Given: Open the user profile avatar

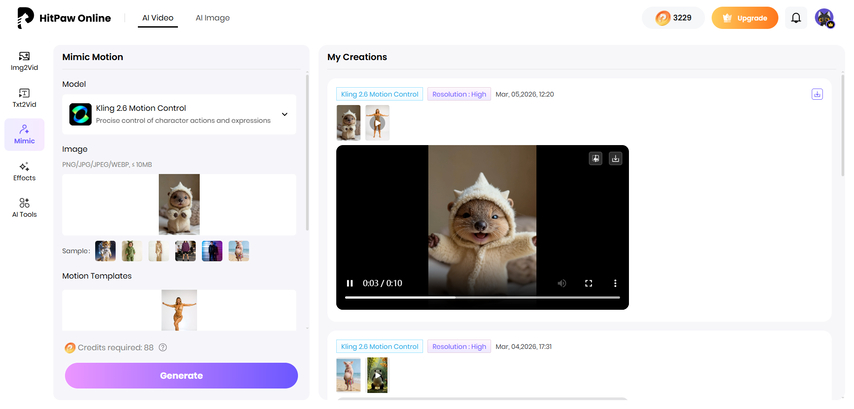Looking at the screenshot, I should tap(824, 18).
